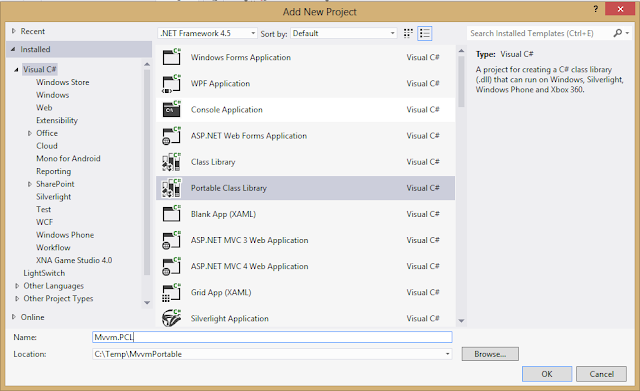The width and height of the screenshot is (640, 391).
Task: Expand the Recent section
Action: click(x=13, y=31)
